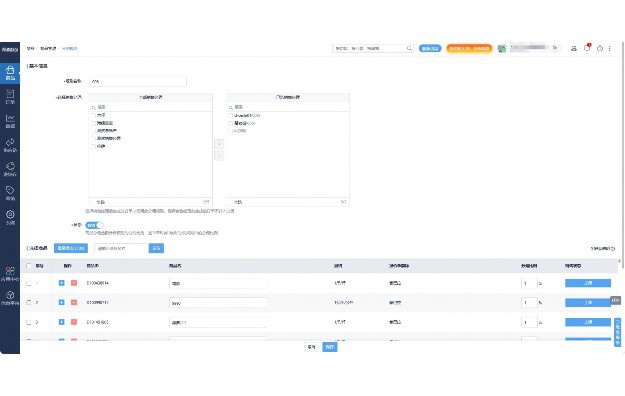
Task: Check the first item in right transfer list
Action: [230, 115]
